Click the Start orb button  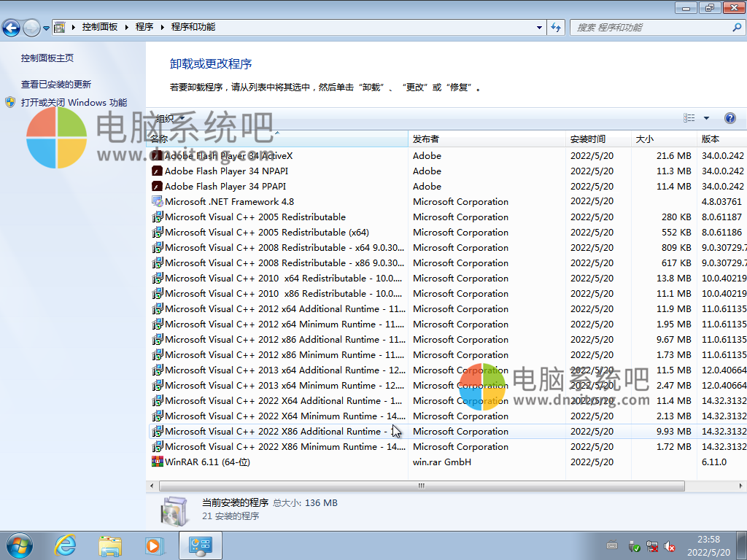(x=19, y=545)
